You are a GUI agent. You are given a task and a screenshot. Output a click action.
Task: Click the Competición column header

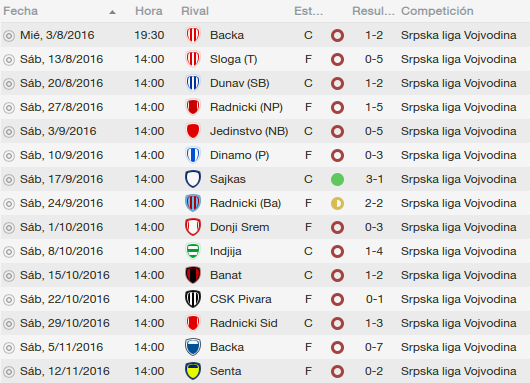(437, 11)
